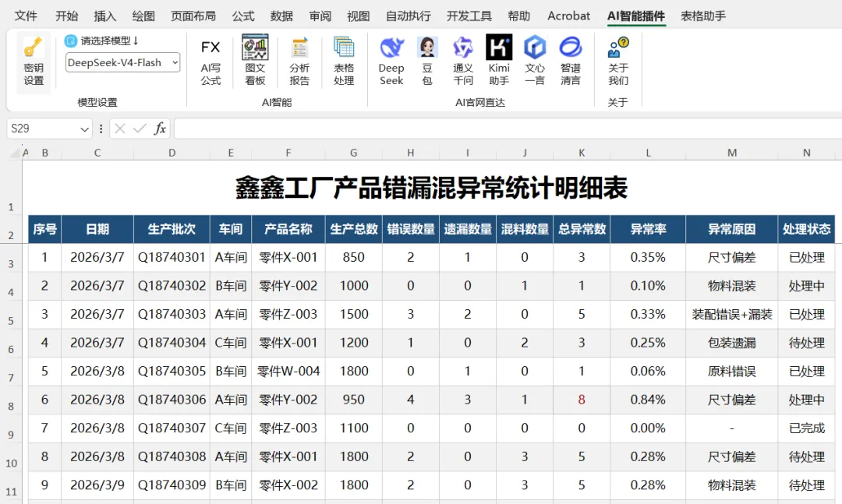Image resolution: width=842 pixels, height=504 pixels.
Task: Select the 2026/3/9 date cell
Action: 97,485
